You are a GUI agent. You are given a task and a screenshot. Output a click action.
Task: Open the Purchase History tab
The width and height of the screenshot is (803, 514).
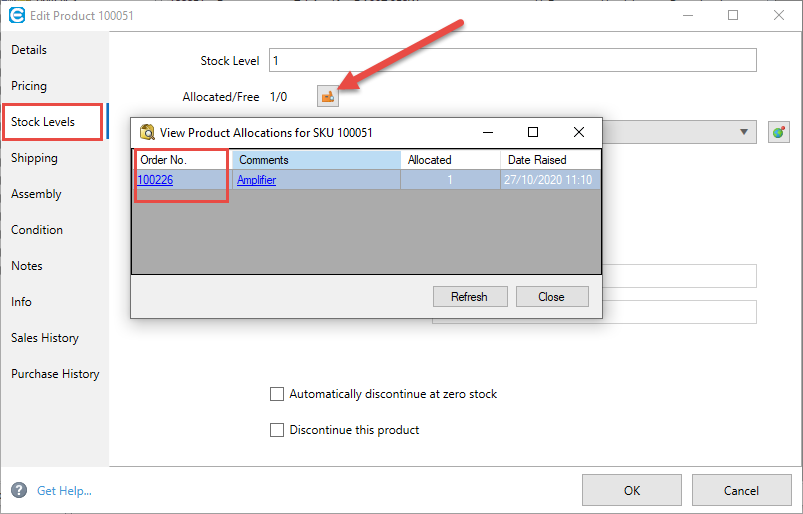[55, 374]
